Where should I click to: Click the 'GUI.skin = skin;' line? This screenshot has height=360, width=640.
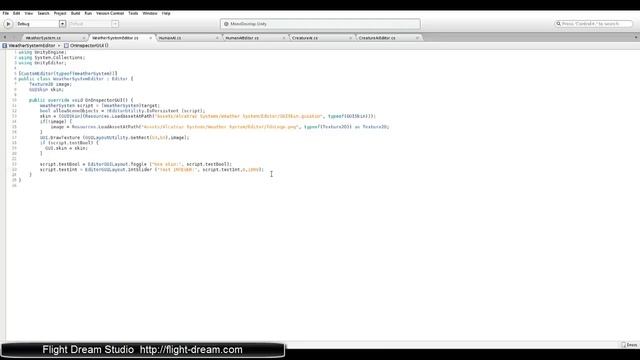pyautogui.click(x=66, y=148)
